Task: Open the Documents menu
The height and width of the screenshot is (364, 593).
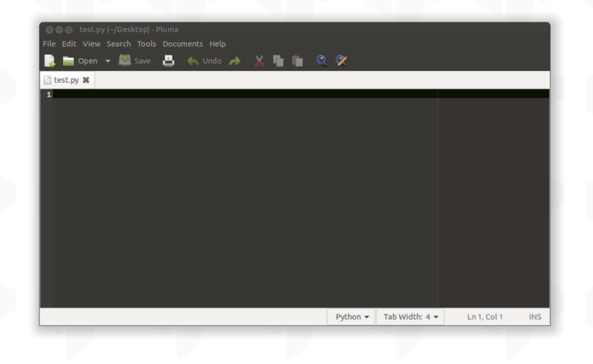Action: click(182, 44)
